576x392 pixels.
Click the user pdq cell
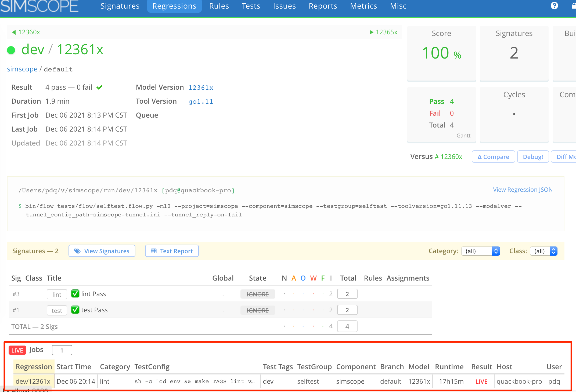point(554,381)
